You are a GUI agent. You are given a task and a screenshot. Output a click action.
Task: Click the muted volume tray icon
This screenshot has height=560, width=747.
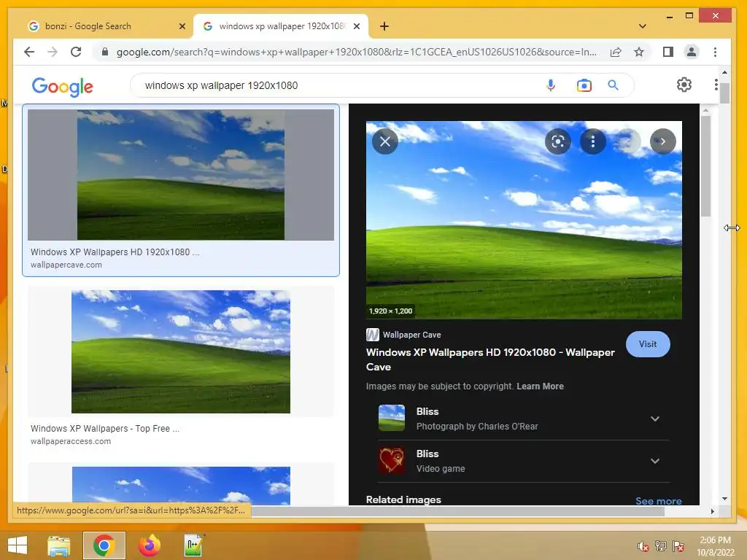click(643, 546)
